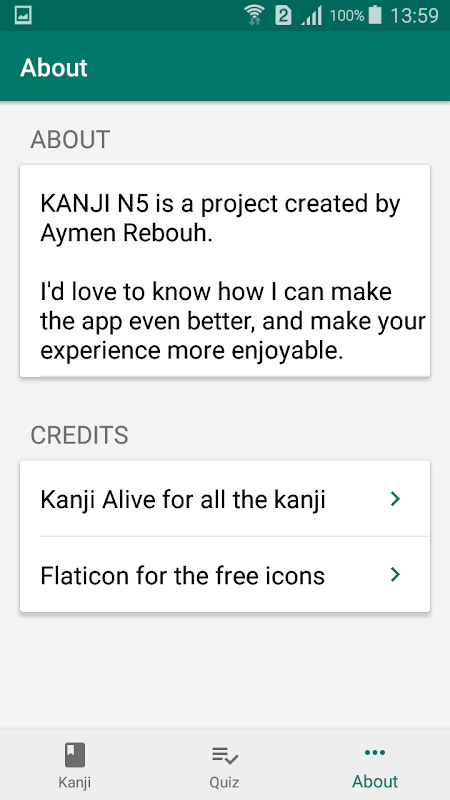Tap the ABOUT section heading

[70, 140]
